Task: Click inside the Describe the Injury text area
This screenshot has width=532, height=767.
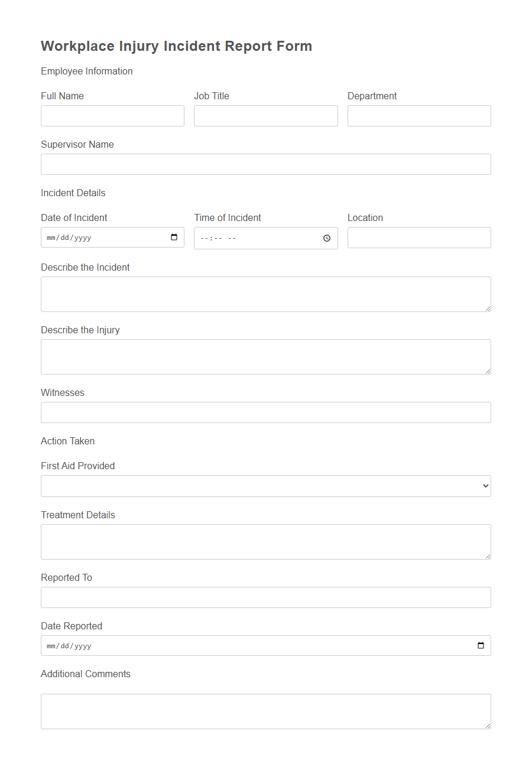Action: tap(265, 357)
